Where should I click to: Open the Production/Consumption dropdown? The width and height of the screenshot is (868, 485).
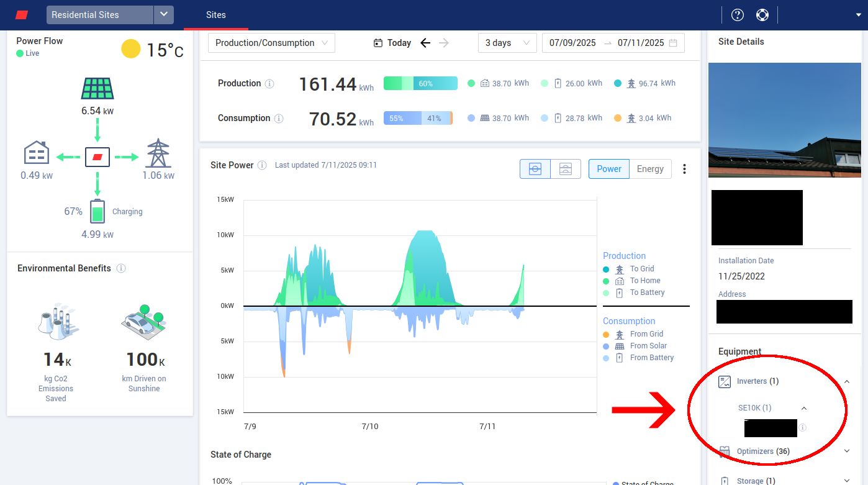[271, 43]
